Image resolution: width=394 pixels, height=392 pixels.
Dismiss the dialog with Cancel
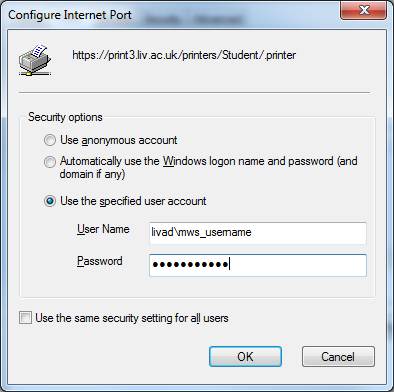[338, 357]
